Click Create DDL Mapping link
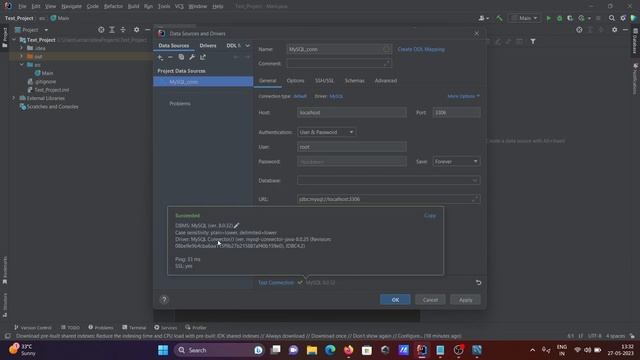Viewport: 640px width, 360px height. (421, 49)
